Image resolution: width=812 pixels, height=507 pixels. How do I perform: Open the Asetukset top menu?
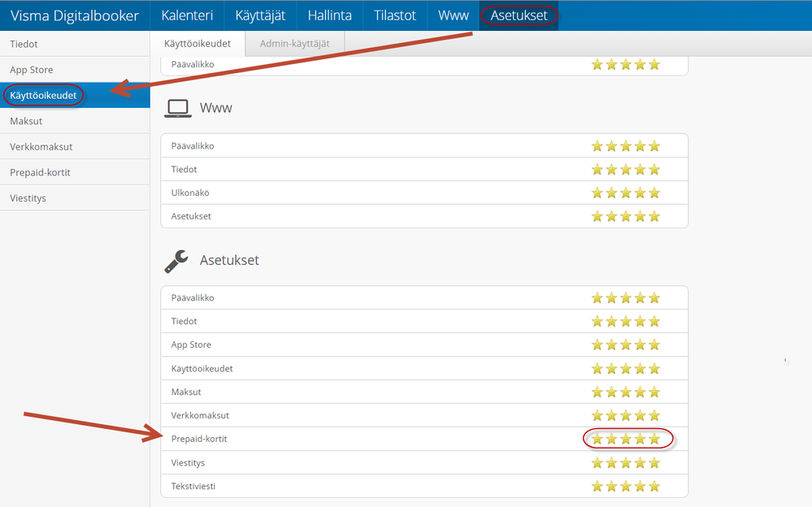click(519, 15)
